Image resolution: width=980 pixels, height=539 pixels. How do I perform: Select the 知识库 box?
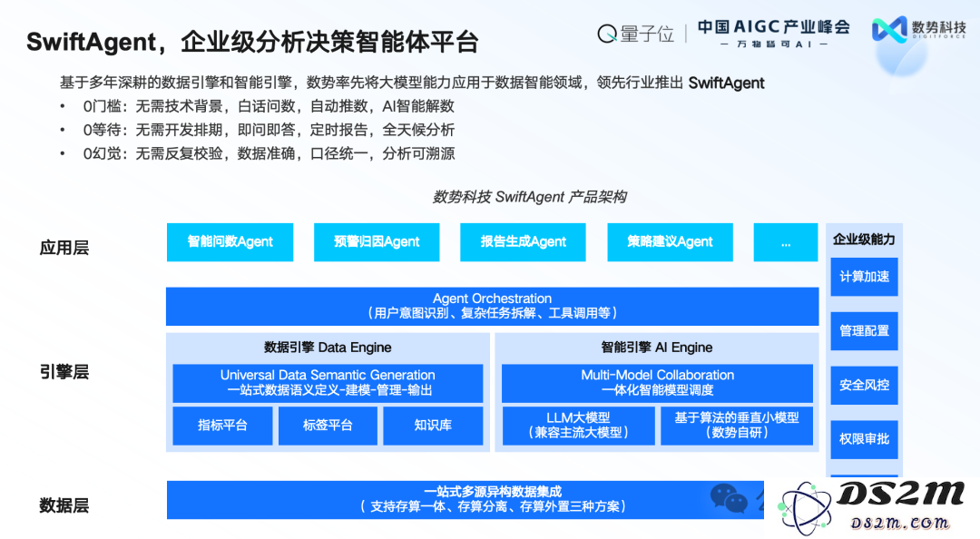pyautogui.click(x=433, y=426)
